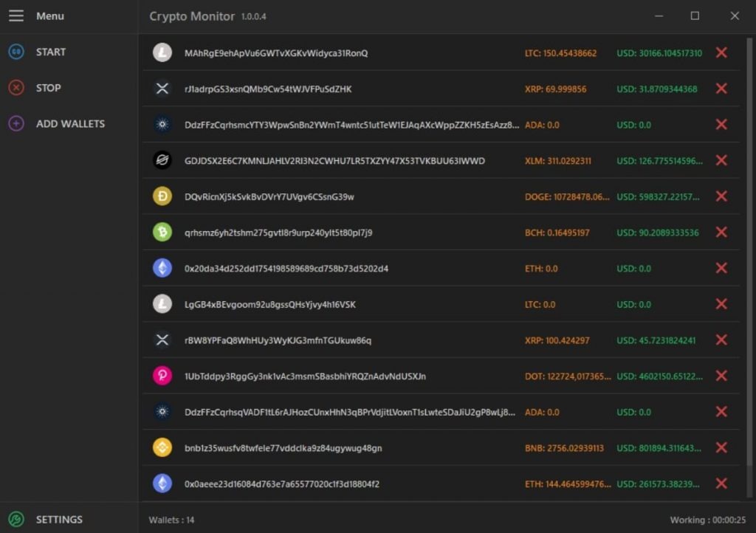The image size is (756, 533).
Task: Select address starting qrhsmz6yh2tshm275
Action: tap(278, 233)
